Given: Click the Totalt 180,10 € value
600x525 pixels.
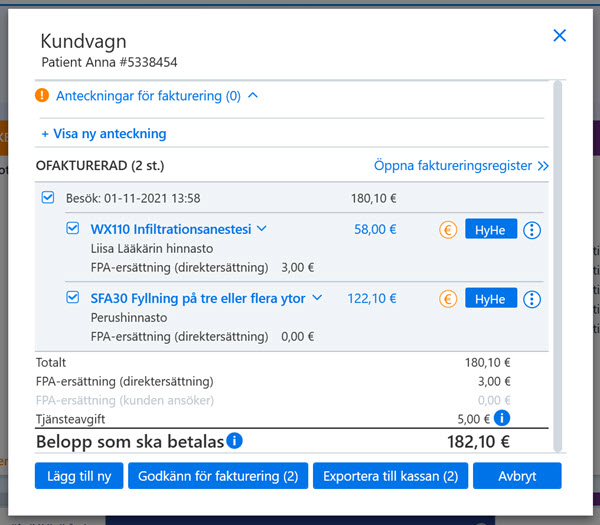Looking at the screenshot, I should coord(488,362).
